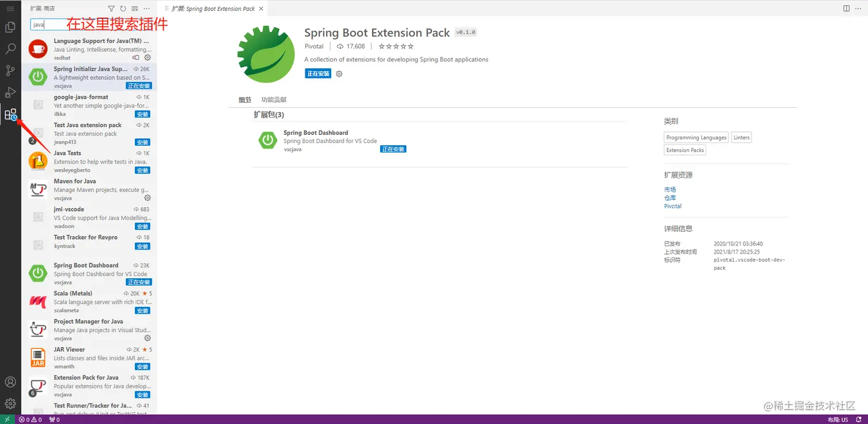This screenshot has width=868, height=424.
Task: Open the Programming Languages category
Action: [696, 138]
